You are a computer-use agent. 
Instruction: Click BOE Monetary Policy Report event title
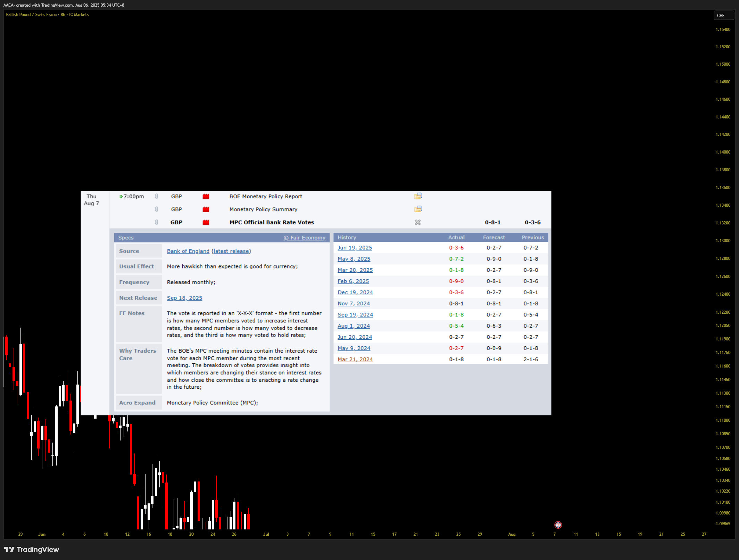tap(266, 196)
